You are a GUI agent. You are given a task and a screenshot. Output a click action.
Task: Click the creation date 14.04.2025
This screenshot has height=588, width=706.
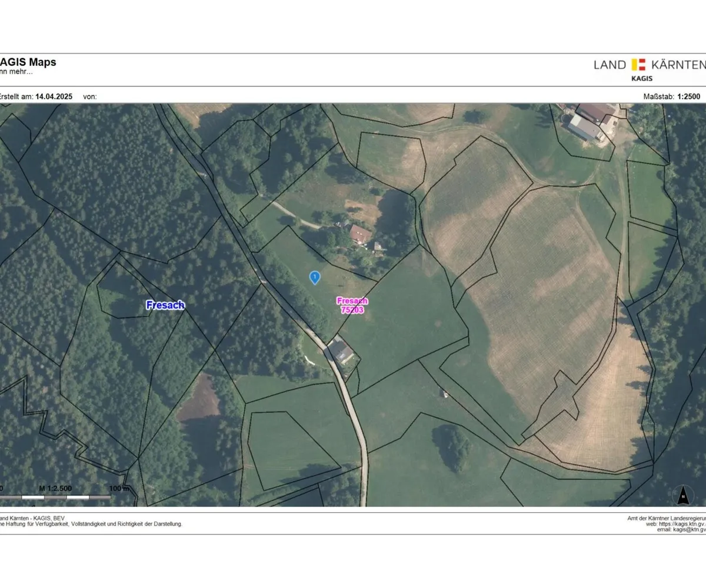[x=54, y=96]
